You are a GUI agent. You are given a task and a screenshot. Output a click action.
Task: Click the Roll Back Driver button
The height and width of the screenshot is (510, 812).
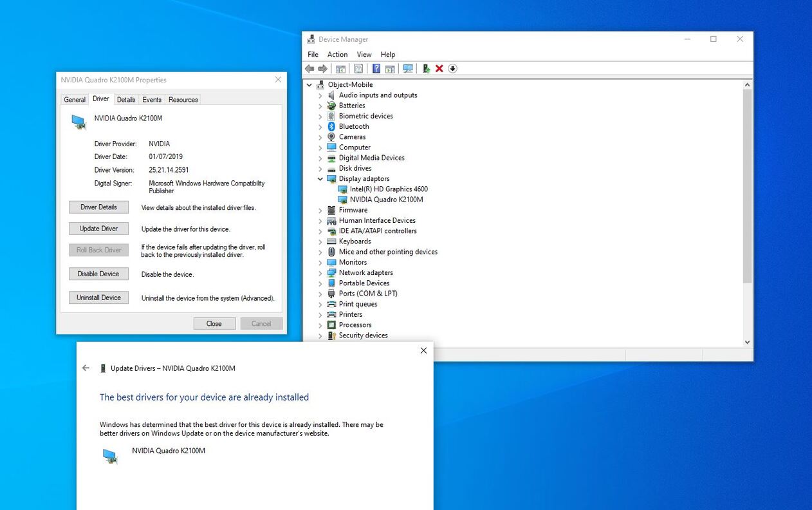(98, 250)
